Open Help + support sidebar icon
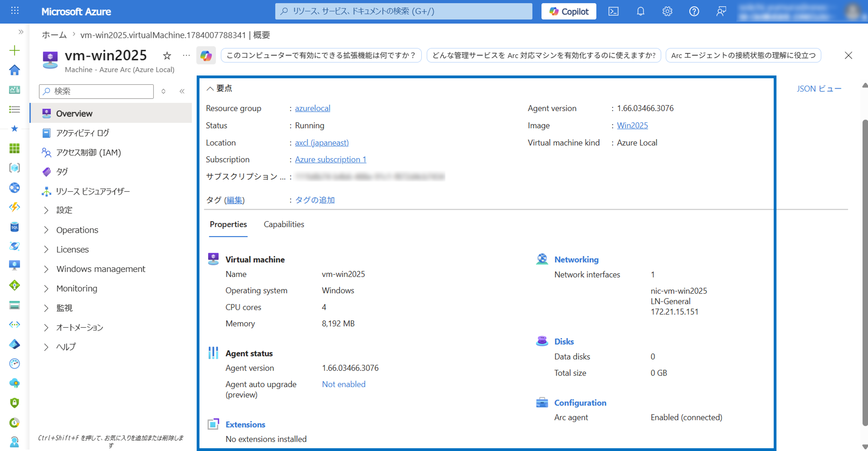 click(14, 442)
